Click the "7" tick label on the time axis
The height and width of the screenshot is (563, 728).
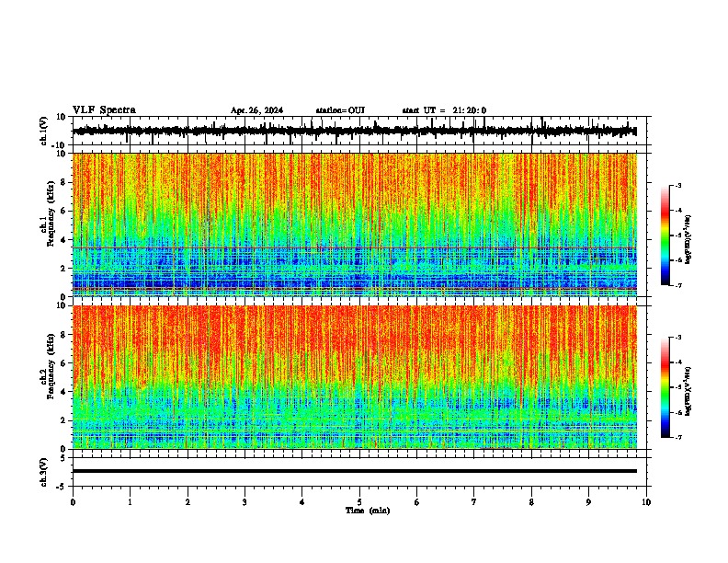pyautogui.click(x=474, y=502)
